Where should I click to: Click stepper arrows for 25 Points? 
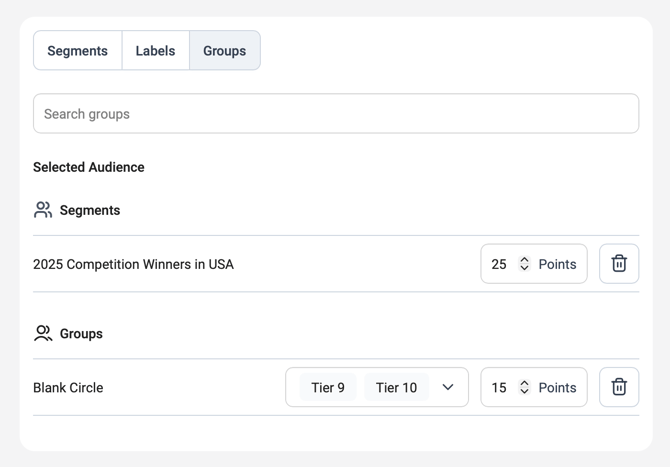pyautogui.click(x=524, y=264)
